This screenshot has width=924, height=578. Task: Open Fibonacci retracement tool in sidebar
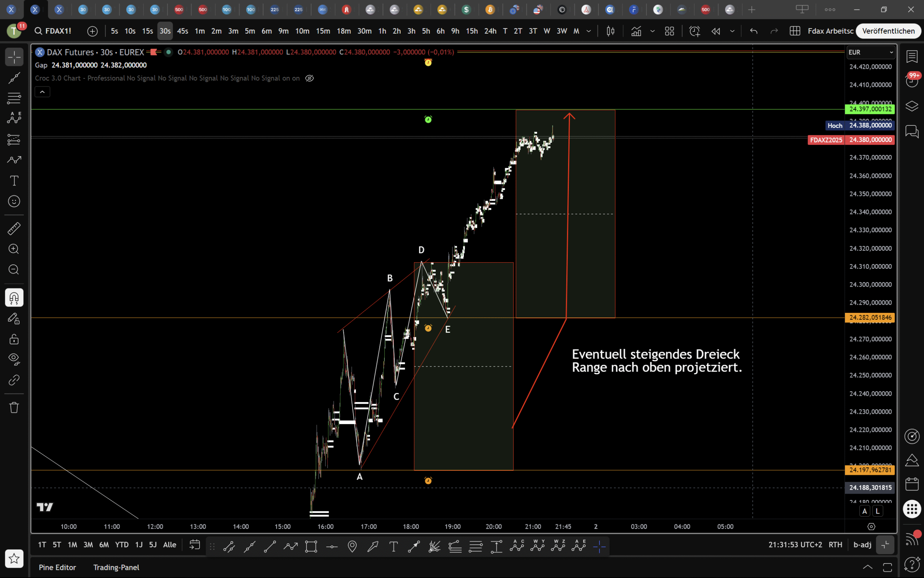point(14,98)
